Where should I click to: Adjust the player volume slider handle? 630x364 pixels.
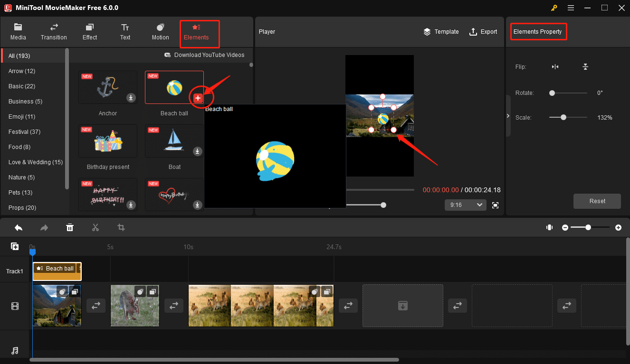point(383,205)
